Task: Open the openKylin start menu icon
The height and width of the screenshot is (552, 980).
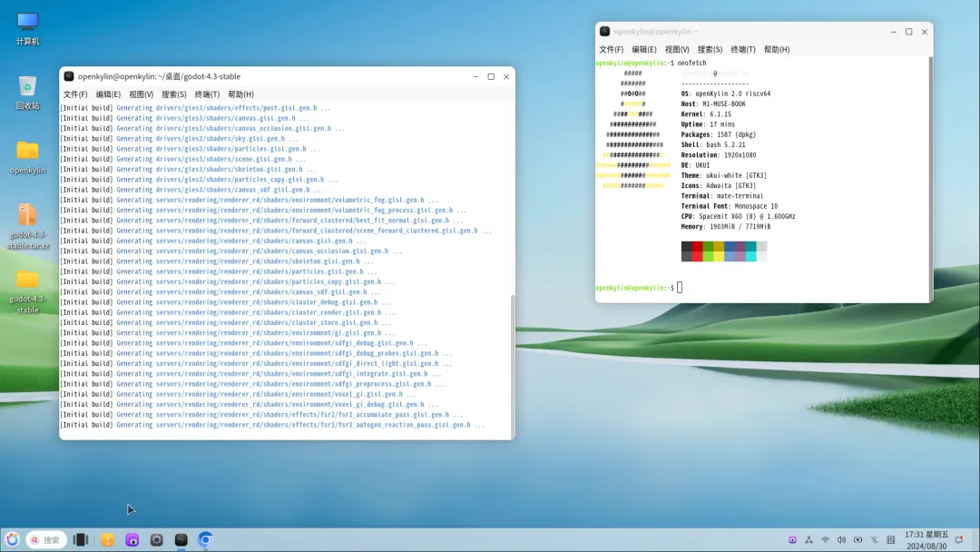Action: point(13,539)
